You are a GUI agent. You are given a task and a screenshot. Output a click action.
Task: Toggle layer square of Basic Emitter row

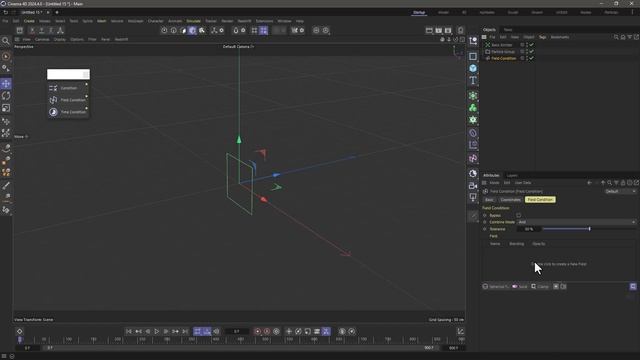522,45
